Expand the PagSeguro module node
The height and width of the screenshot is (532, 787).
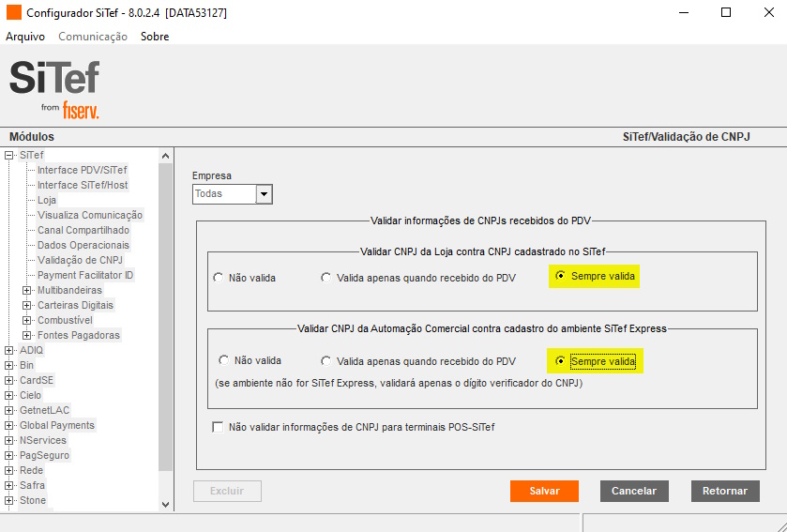tap(8, 456)
